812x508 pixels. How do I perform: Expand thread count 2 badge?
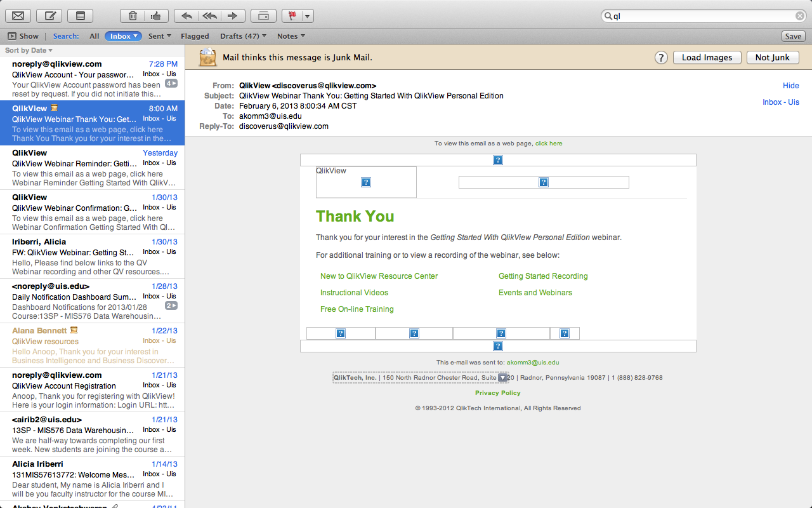coord(171,305)
